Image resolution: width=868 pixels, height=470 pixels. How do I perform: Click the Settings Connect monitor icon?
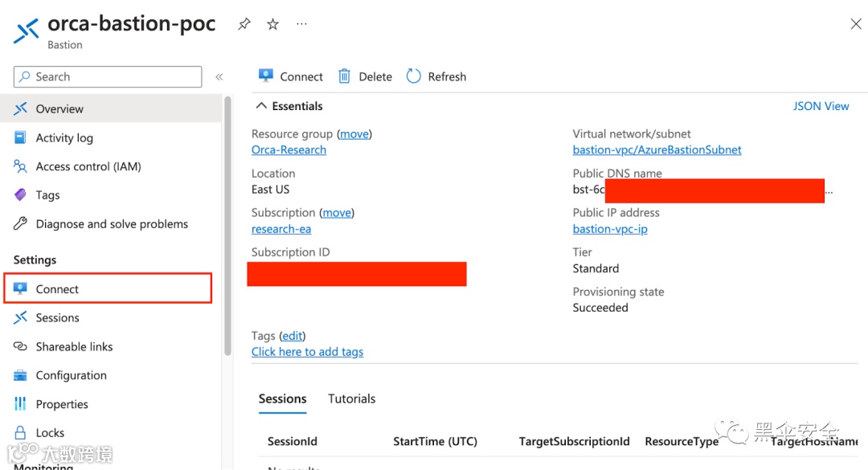(x=20, y=288)
